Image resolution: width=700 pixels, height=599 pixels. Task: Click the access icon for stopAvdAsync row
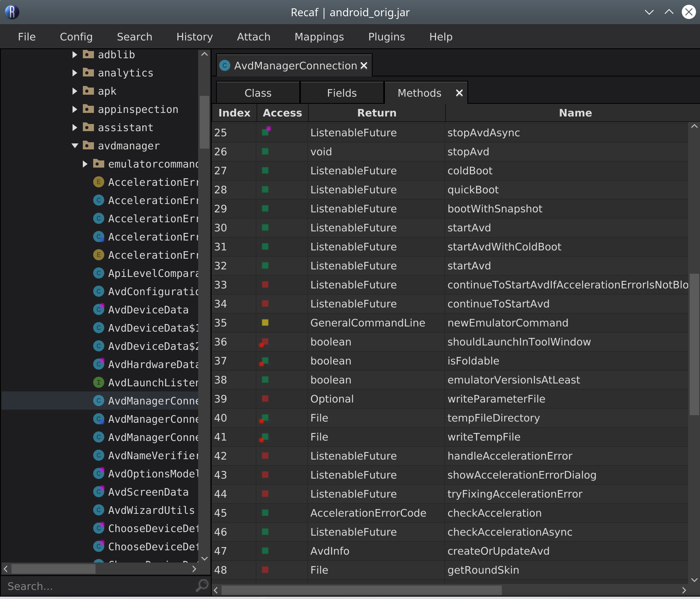point(266,132)
